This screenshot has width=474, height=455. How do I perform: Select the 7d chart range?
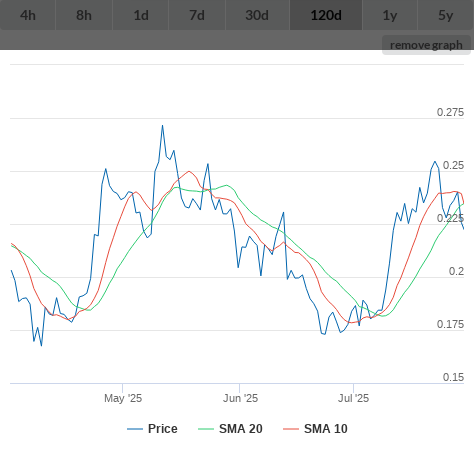(197, 15)
